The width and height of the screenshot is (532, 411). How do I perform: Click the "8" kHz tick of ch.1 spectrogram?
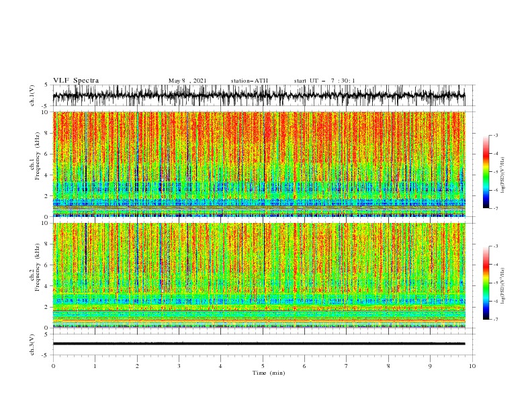pos(48,133)
